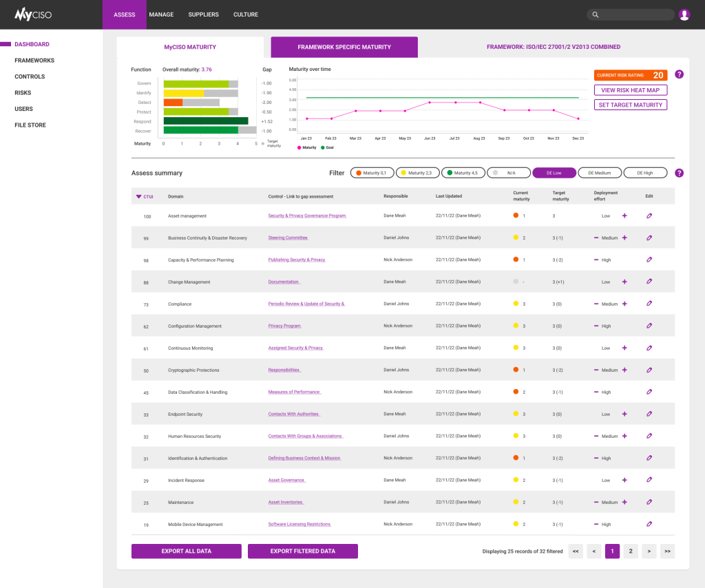Open the user profile icon top right
705x588 pixels.
(x=684, y=14)
